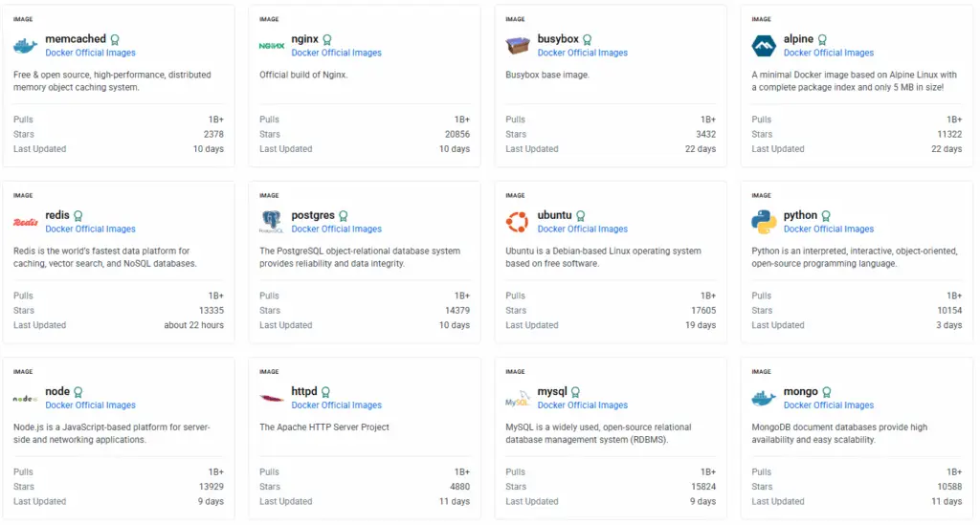
Task: Click the official badge beside ubuntu title
Action: pyautogui.click(x=581, y=215)
